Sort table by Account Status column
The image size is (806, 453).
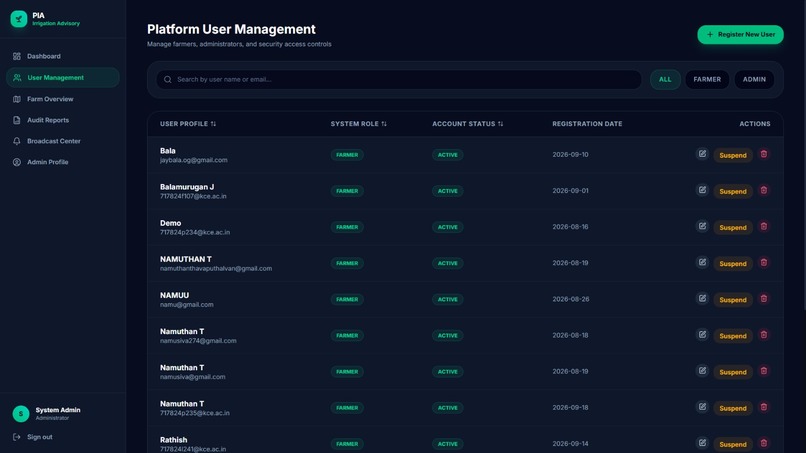point(467,124)
